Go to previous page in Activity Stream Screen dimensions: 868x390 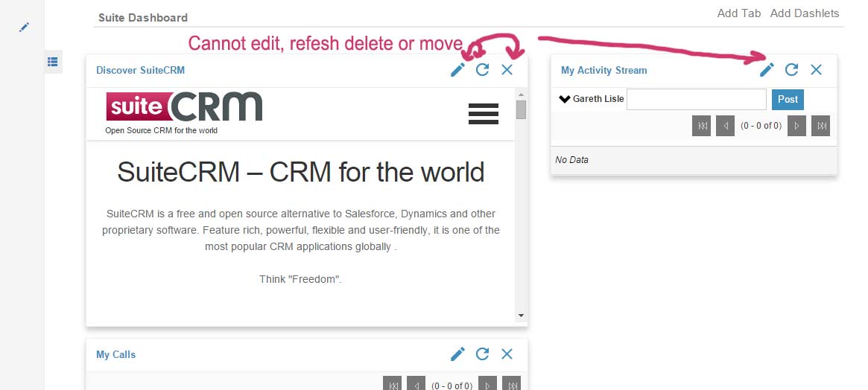click(725, 126)
